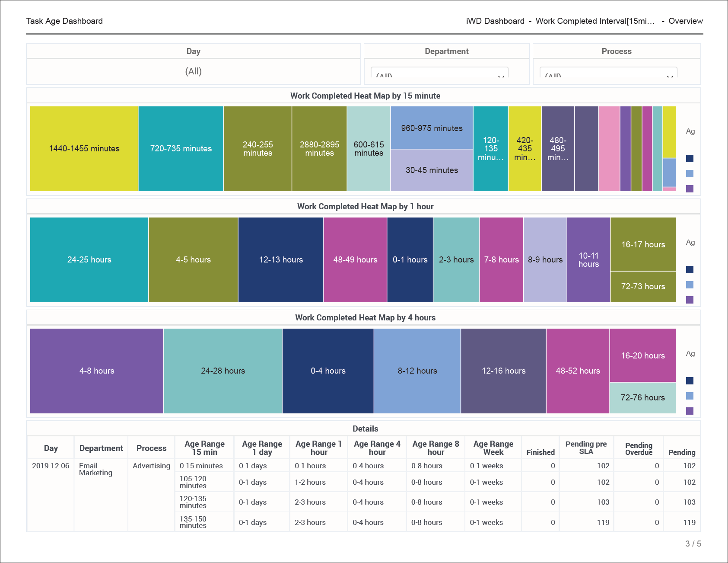The image size is (728, 563).
Task: Open the Department filter dropdown
Action: (439, 74)
